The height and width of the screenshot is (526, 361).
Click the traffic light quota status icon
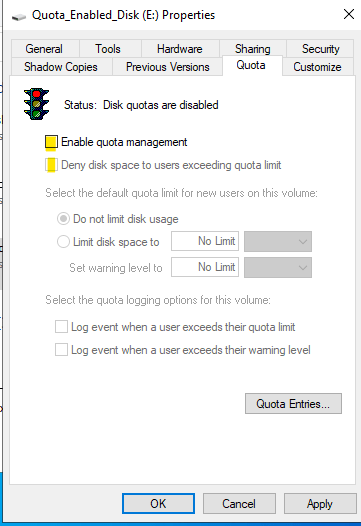[x=37, y=104]
